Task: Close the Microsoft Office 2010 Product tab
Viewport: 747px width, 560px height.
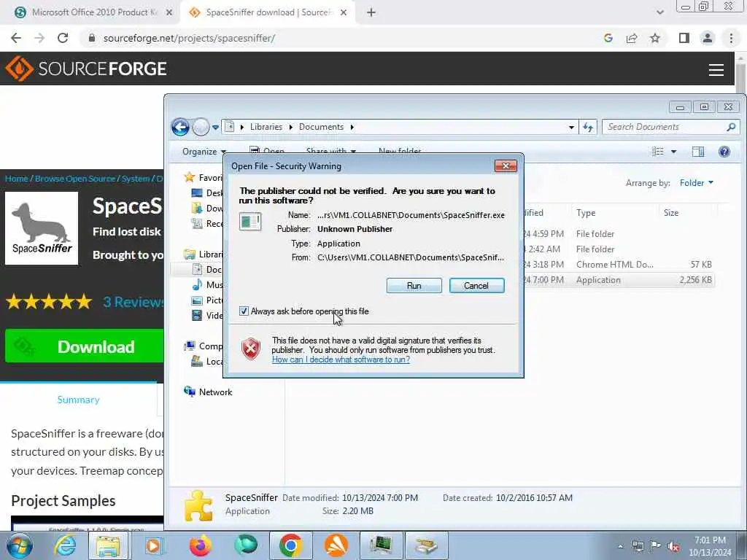Action: [x=169, y=12]
